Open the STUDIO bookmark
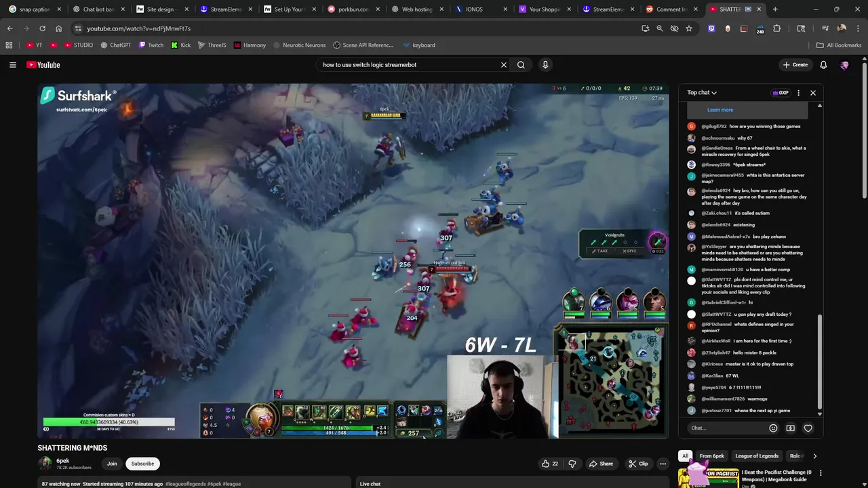868x488 pixels. tap(79, 45)
